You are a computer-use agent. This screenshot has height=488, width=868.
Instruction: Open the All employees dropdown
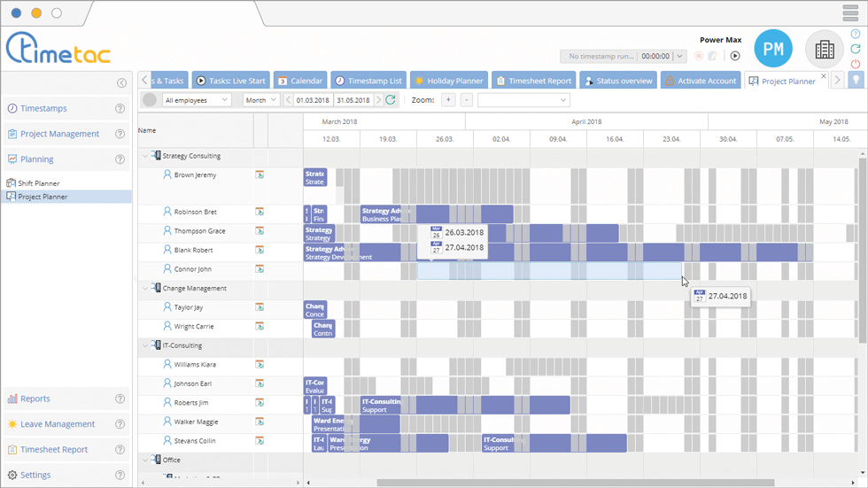pyautogui.click(x=197, y=100)
